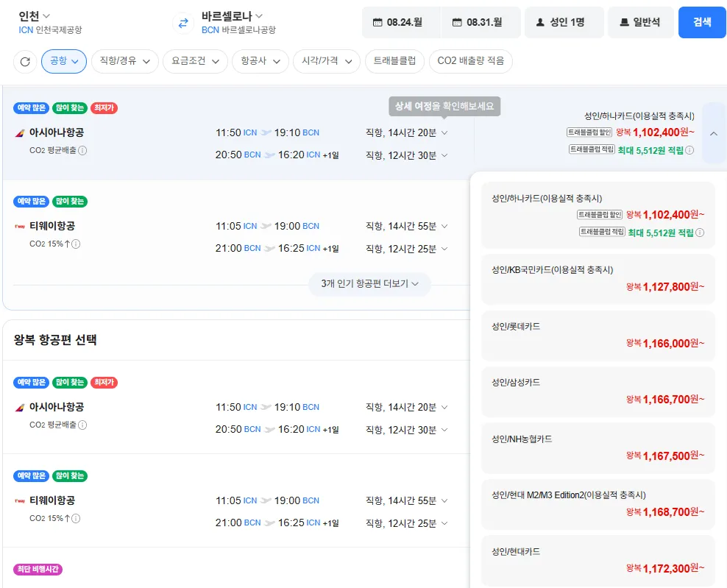Select the 08.31.월 return date
Image resolution: width=727 pixels, height=588 pixels.
click(480, 22)
